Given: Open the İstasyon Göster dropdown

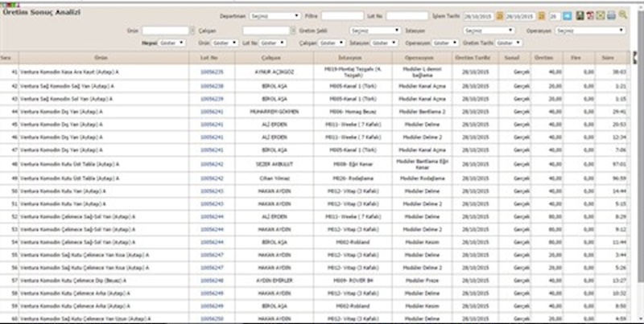Looking at the screenshot, I should coord(385,43).
